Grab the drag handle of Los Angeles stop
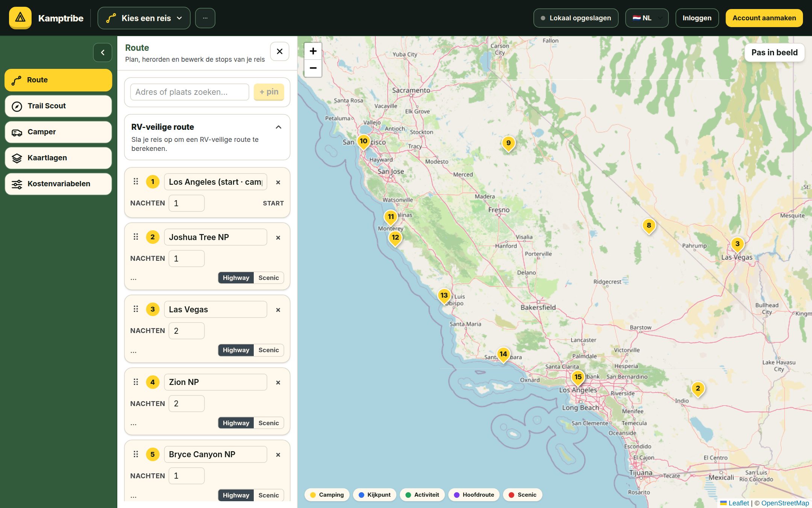 [136, 182]
